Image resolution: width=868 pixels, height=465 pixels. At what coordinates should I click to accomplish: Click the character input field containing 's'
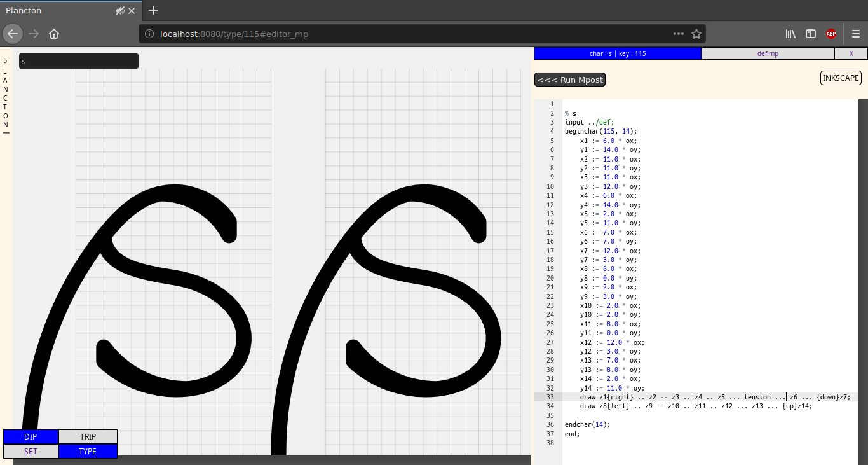click(79, 62)
